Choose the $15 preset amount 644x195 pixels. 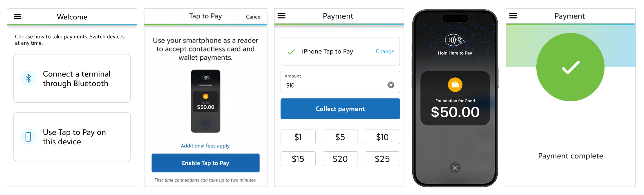(298, 159)
